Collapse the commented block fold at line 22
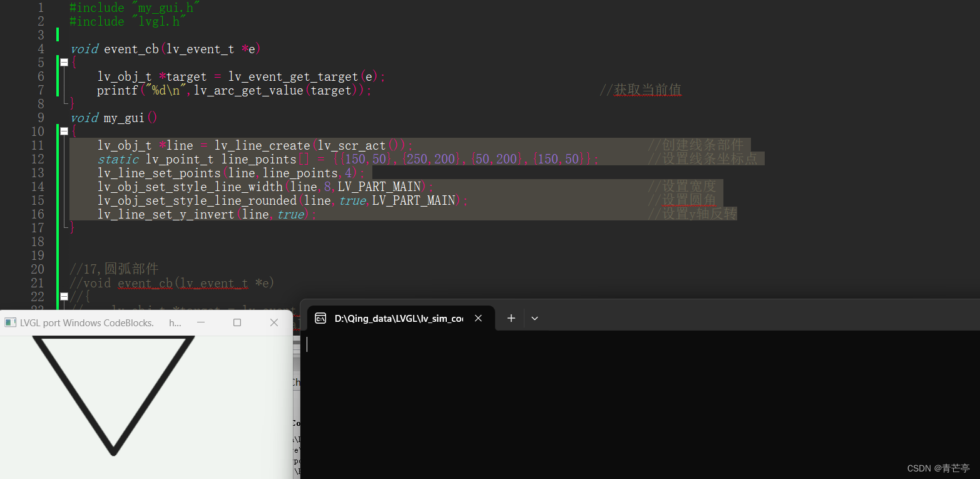This screenshot has width=980, height=479. (x=64, y=296)
